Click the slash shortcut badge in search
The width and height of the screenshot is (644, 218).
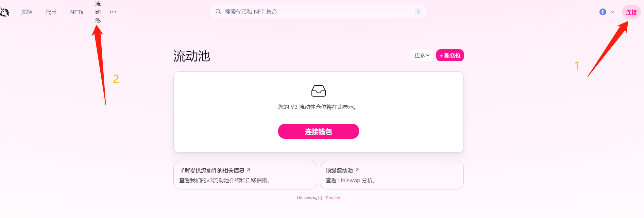point(418,12)
